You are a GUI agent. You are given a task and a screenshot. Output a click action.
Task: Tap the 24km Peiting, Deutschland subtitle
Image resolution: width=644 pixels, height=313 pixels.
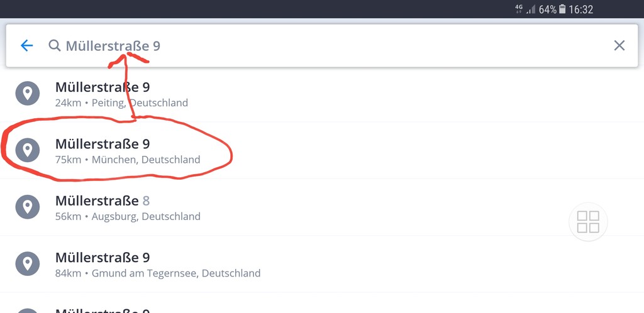coord(121,102)
